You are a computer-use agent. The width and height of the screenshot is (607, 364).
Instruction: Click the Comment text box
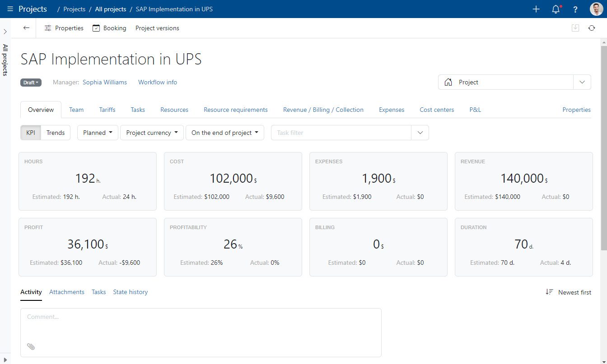pos(201,332)
